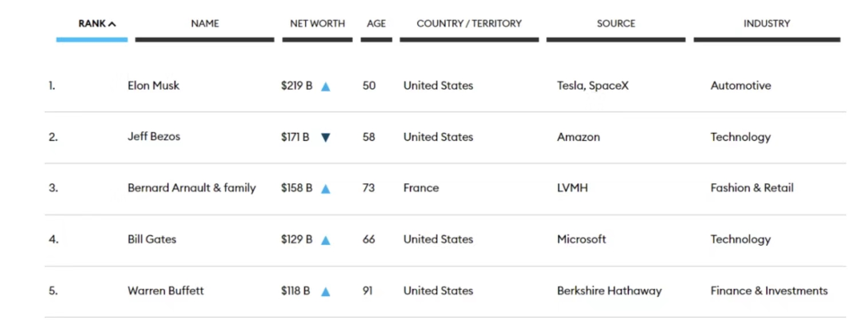The image size is (868, 323).
Task: Click the Berkshire Hathaway source cell
Action: [609, 290]
